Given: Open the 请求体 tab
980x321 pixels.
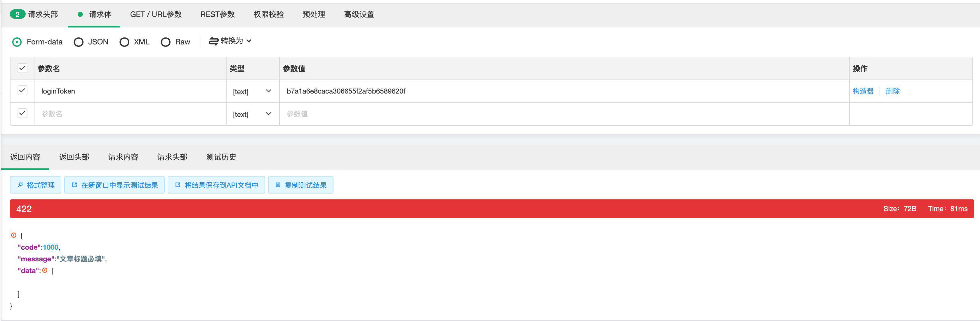Looking at the screenshot, I should 94,14.
